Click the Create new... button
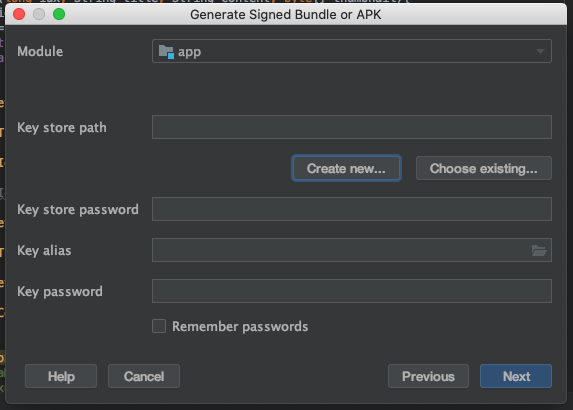Image resolution: width=573 pixels, height=410 pixels. click(x=346, y=168)
